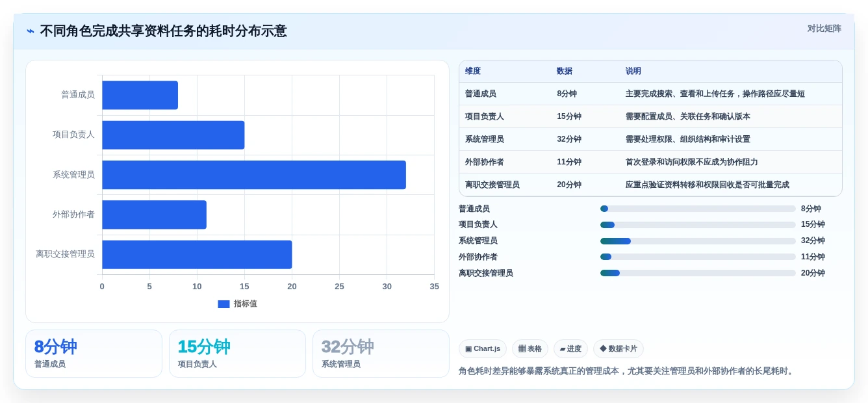This screenshot has width=868, height=403.
Task: Click the 进度 tag chip
Action: click(x=570, y=349)
